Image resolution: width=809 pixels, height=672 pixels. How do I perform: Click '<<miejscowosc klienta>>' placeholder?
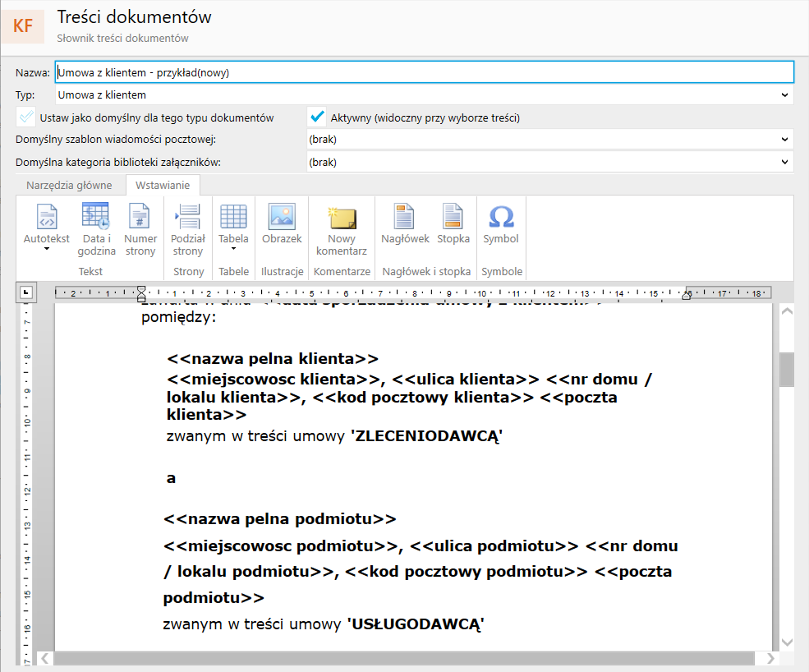coord(273,380)
